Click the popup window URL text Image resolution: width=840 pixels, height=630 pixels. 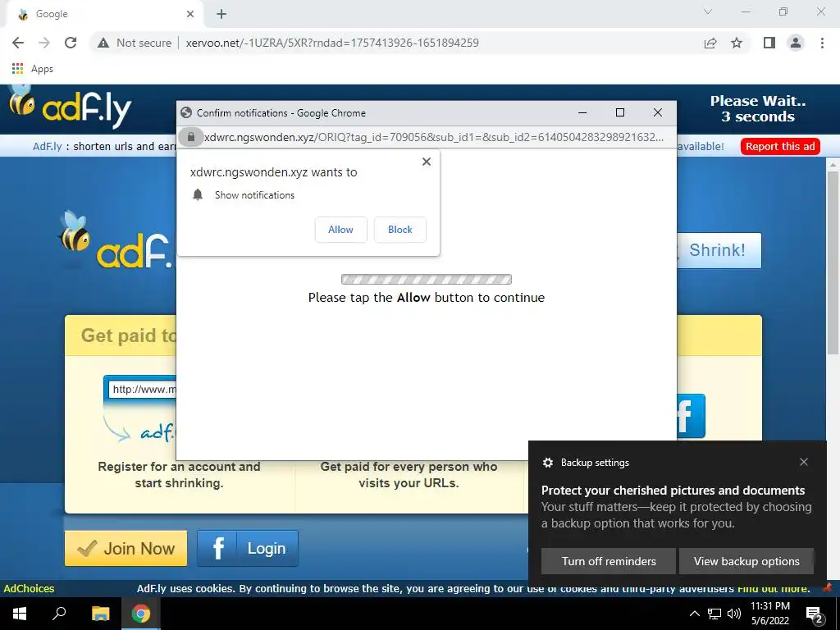434,137
